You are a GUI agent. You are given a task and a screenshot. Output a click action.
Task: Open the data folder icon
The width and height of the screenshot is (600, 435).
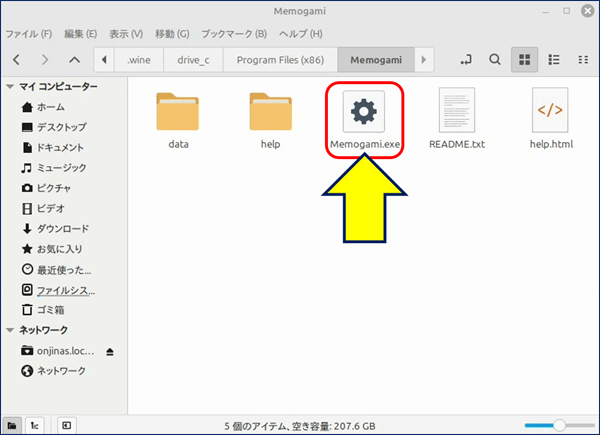point(178,111)
